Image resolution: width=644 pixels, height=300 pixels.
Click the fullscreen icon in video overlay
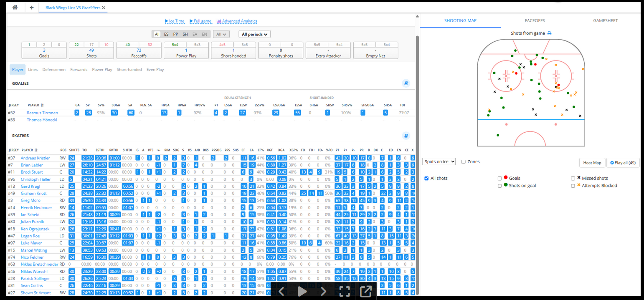(344, 291)
